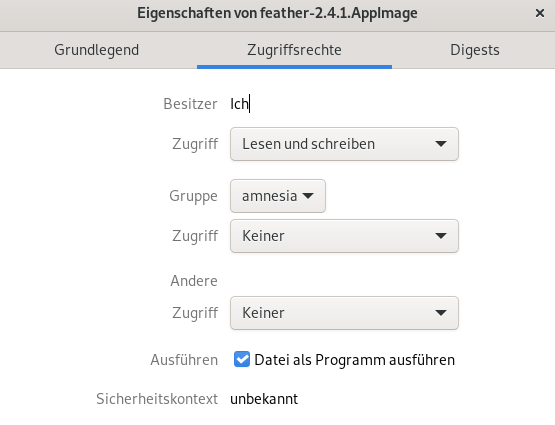
Task: Switch to the Grundlegend tab
Action: click(x=96, y=50)
